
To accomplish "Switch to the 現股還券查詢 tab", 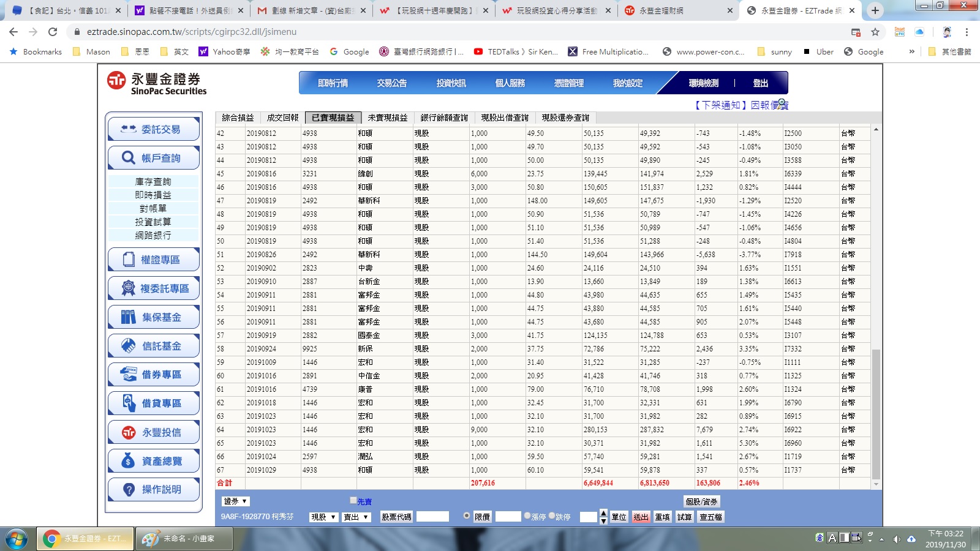I will coord(565,118).
